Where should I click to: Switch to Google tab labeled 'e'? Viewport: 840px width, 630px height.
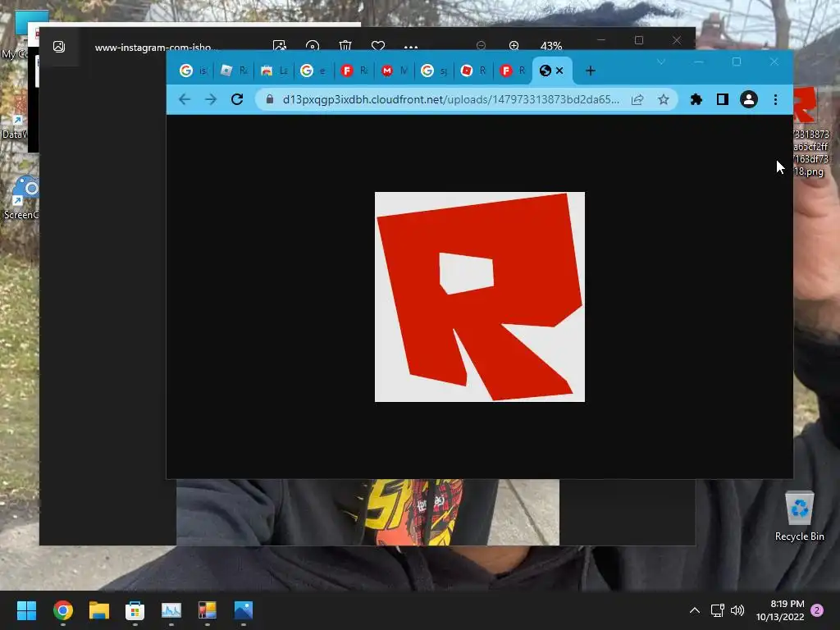(x=314, y=71)
